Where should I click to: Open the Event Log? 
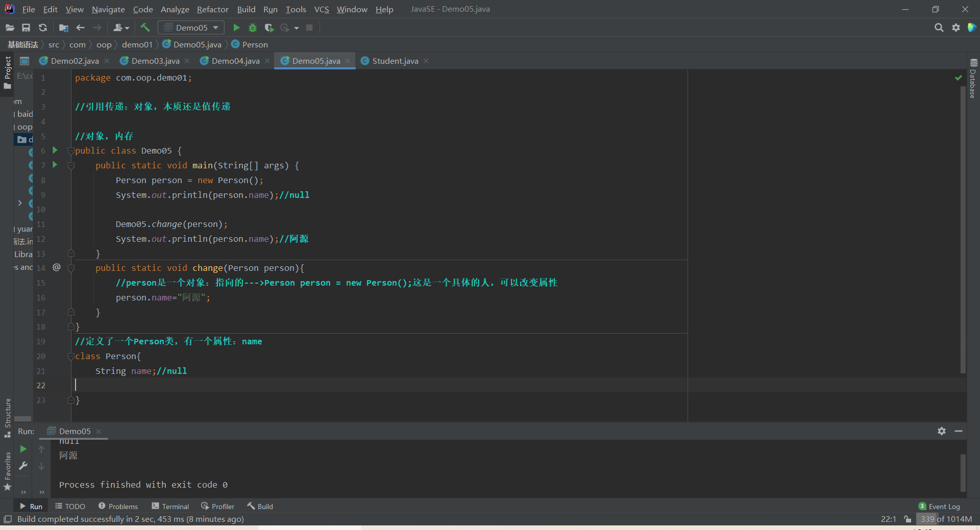click(x=939, y=506)
